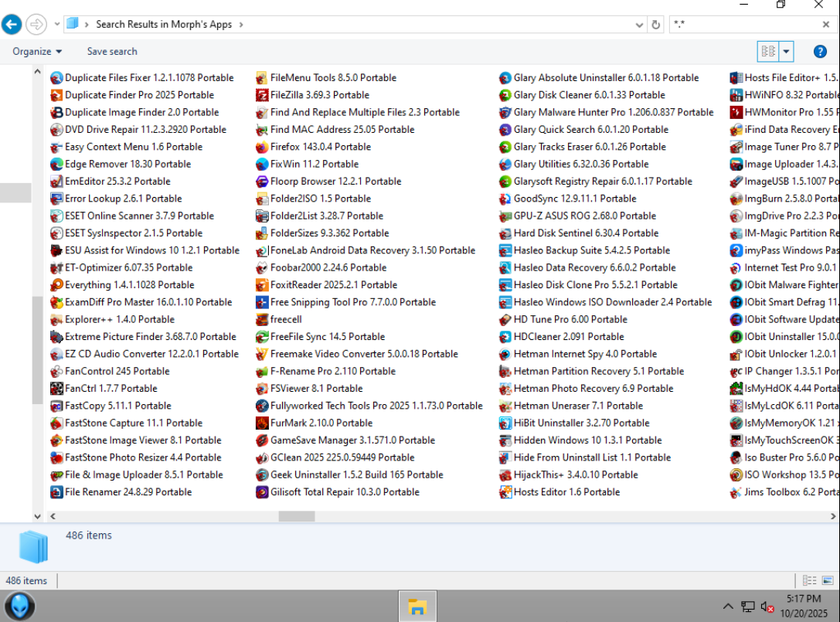Click the chevron after Search Results in Morph's Apps
Screen dimensions: 840x622
pyautogui.click(x=241, y=25)
